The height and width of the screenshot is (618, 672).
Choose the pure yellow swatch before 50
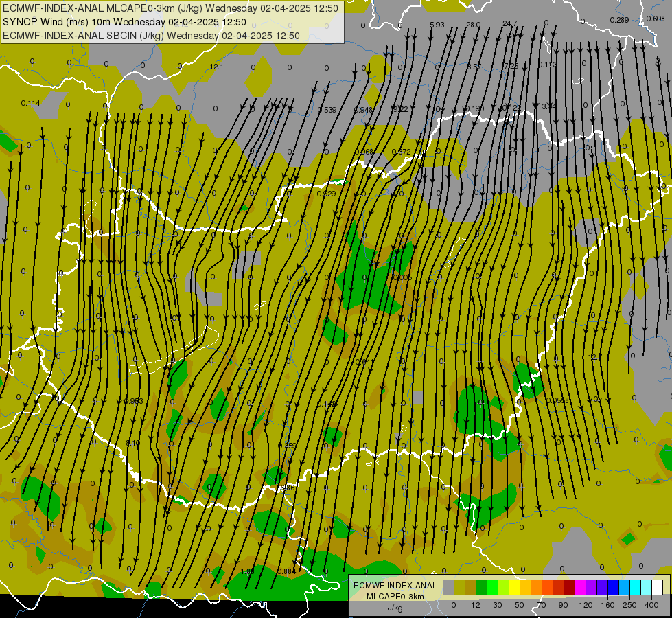click(514, 588)
